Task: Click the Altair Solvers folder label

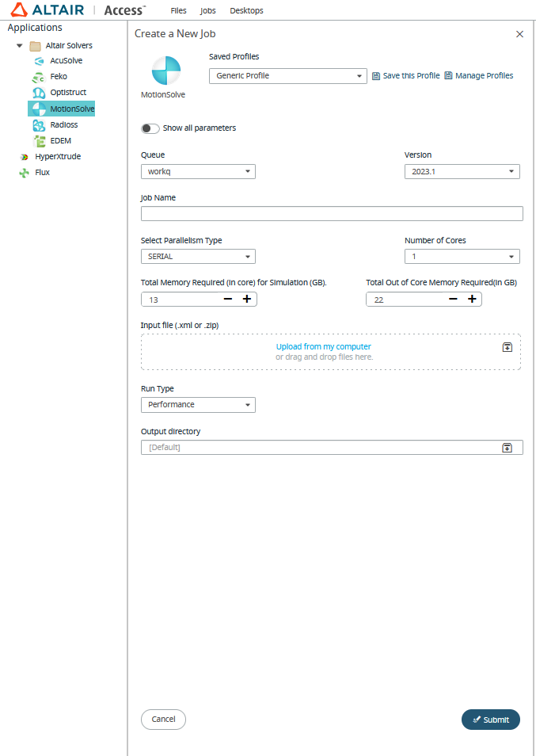Action: click(69, 46)
